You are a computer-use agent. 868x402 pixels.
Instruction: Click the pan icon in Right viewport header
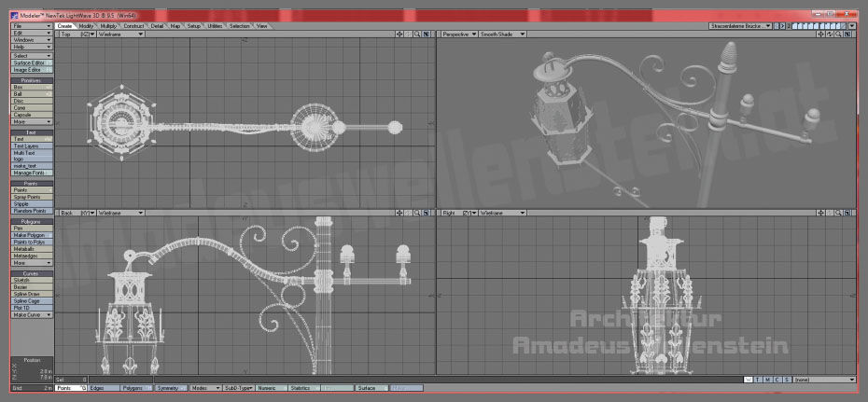pos(821,213)
